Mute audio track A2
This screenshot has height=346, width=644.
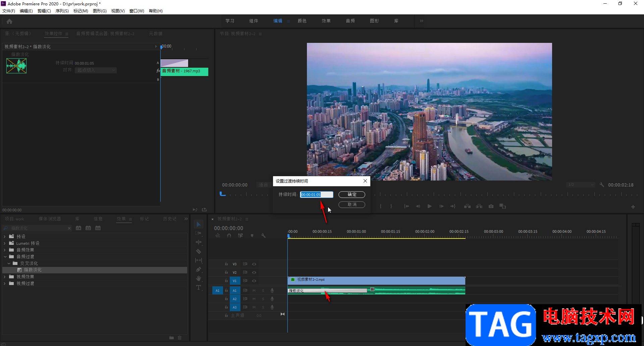(254, 299)
